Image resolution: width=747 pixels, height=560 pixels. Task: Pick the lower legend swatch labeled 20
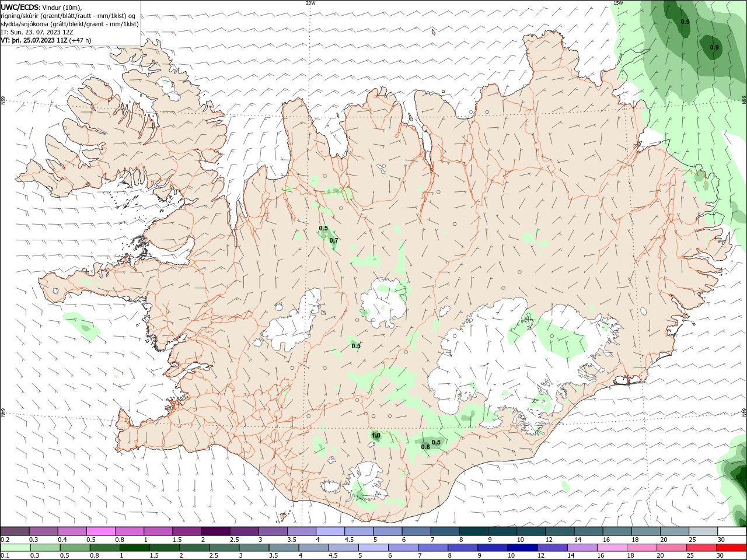click(672, 548)
